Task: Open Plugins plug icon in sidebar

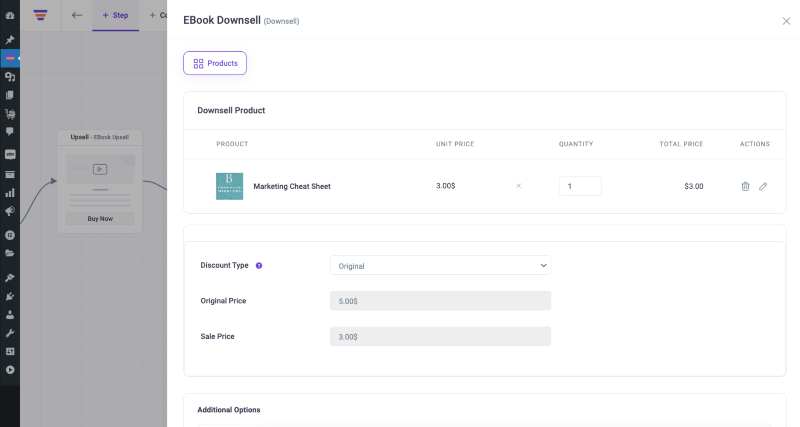Action: tap(10, 296)
